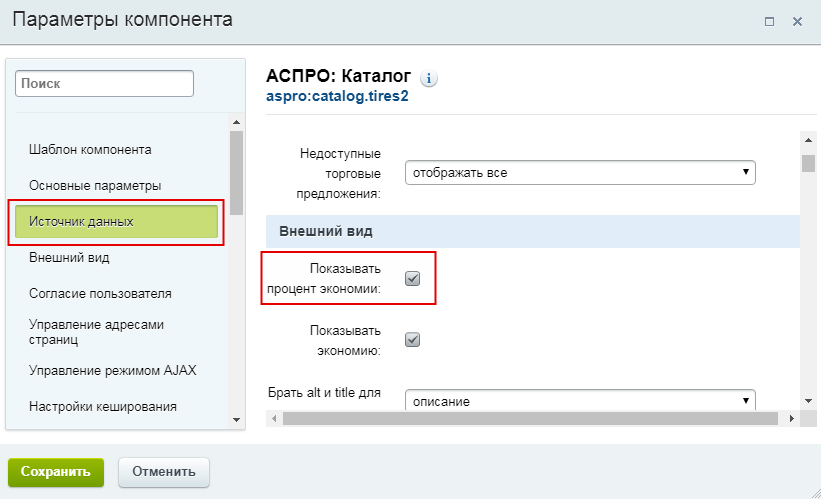Click horizontal scrollbar right arrow
821x499 pixels.
click(x=792, y=418)
